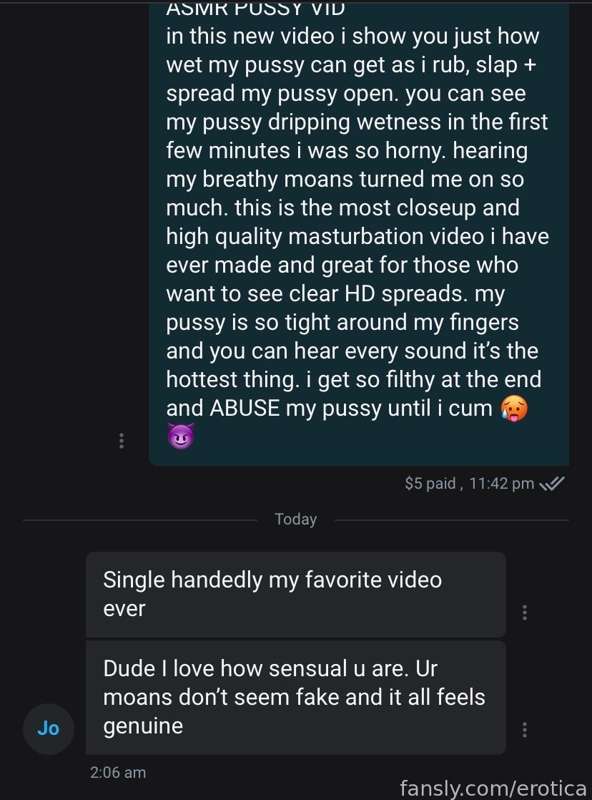The image size is (592, 800).
Task: Click the '$5 paid' label
Action: coord(430,483)
